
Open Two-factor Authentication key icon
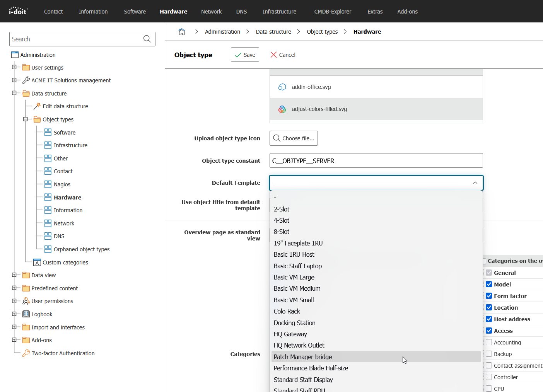[x=26, y=353]
